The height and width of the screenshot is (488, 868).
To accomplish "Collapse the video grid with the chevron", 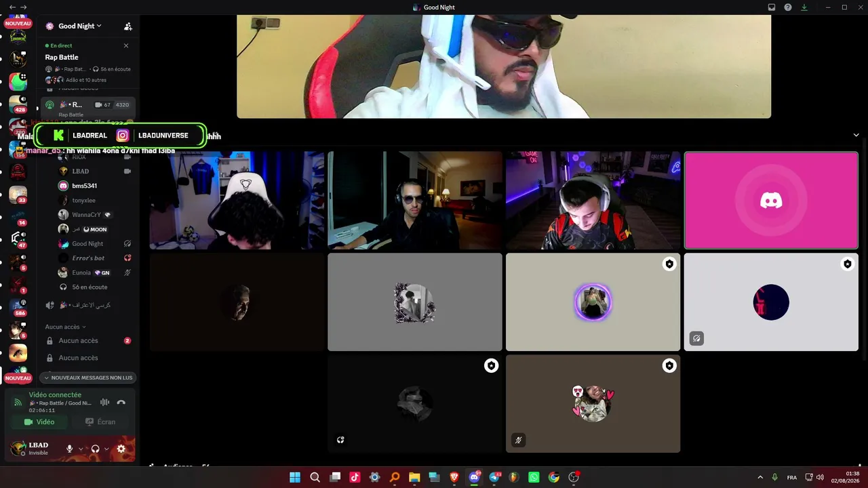I will 856,135.
